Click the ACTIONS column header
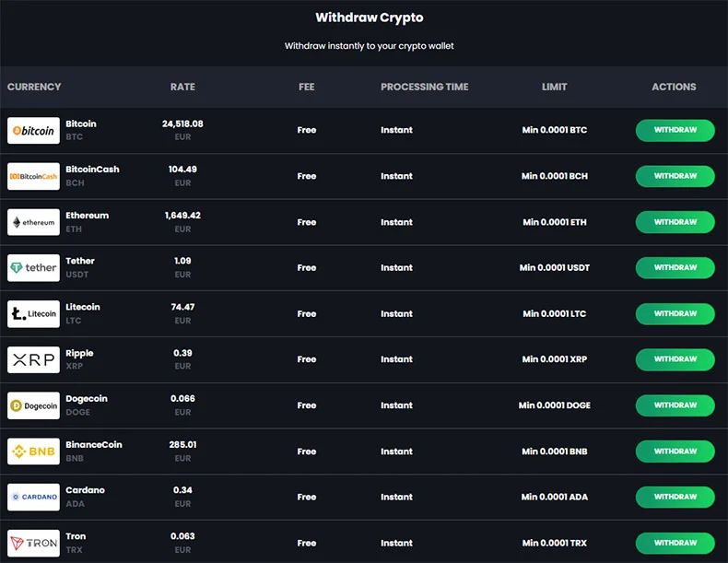The image size is (728, 563). (x=674, y=87)
